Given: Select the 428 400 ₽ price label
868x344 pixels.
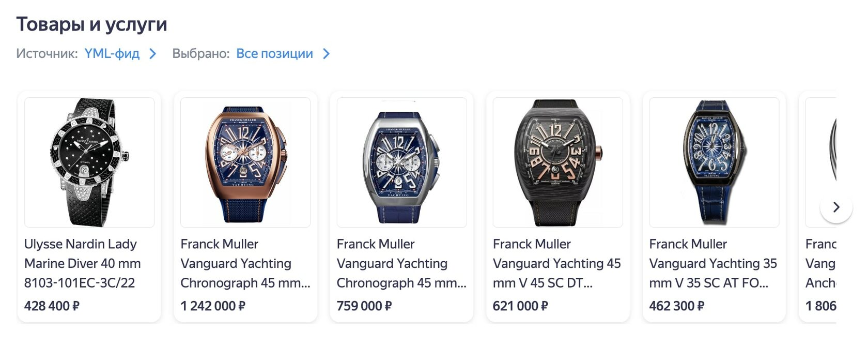Looking at the screenshot, I should tap(52, 306).
